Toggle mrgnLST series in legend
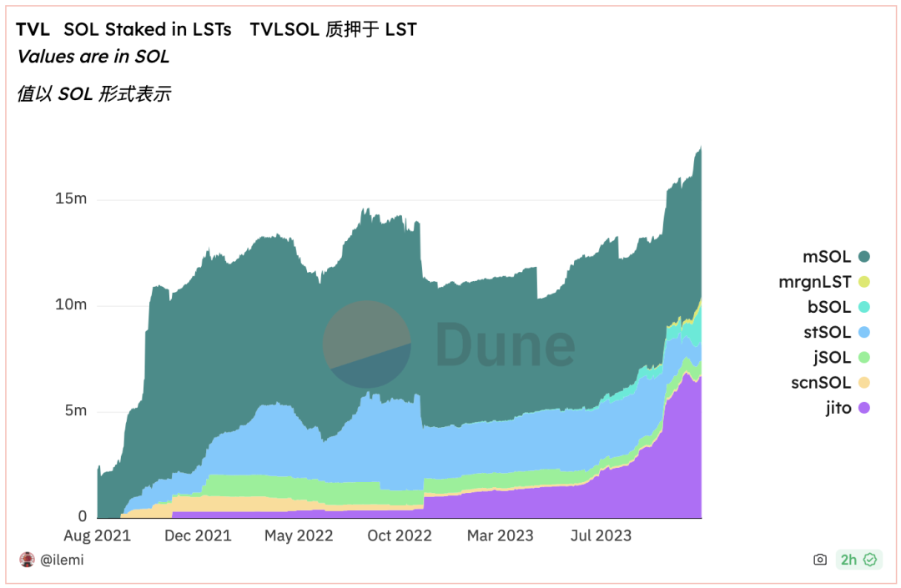Screen dimensions: 901x588 (814, 282)
